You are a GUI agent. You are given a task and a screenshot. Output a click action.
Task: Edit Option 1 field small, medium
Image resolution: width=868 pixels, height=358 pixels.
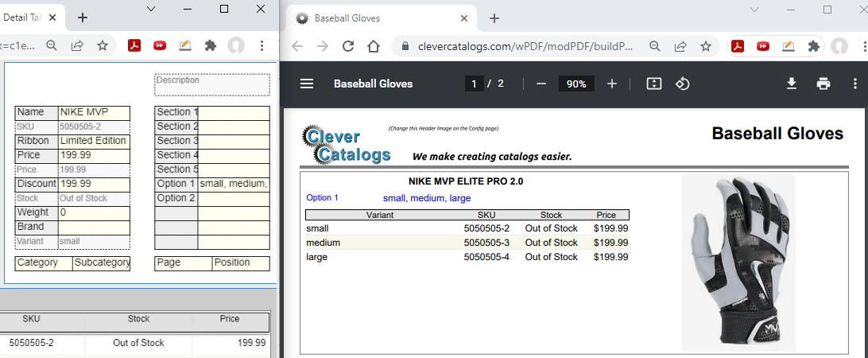point(234,185)
